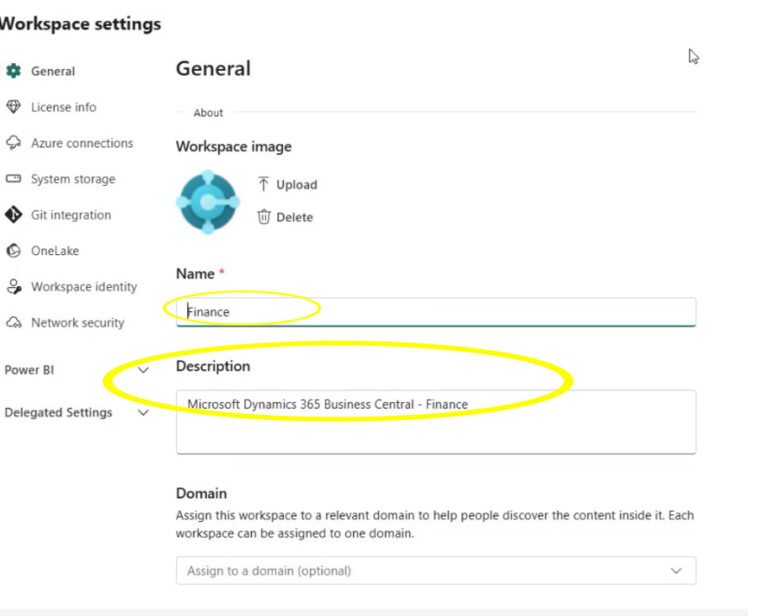Click the About section label
768x616 pixels.
[x=208, y=113]
